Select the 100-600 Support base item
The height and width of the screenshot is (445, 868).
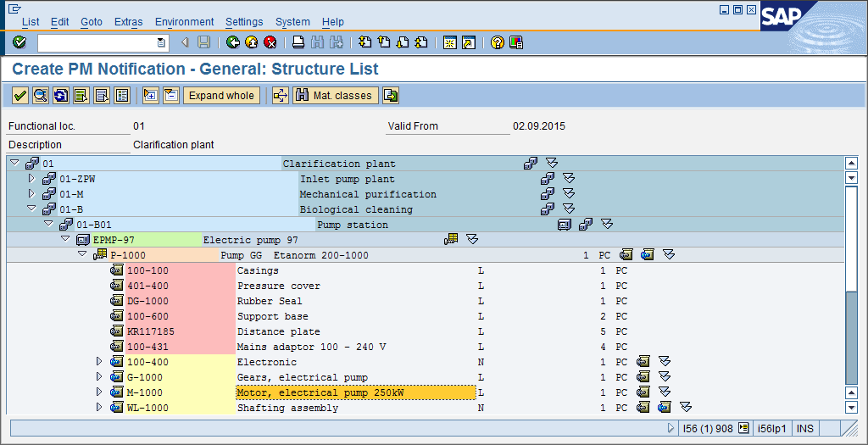tap(147, 317)
